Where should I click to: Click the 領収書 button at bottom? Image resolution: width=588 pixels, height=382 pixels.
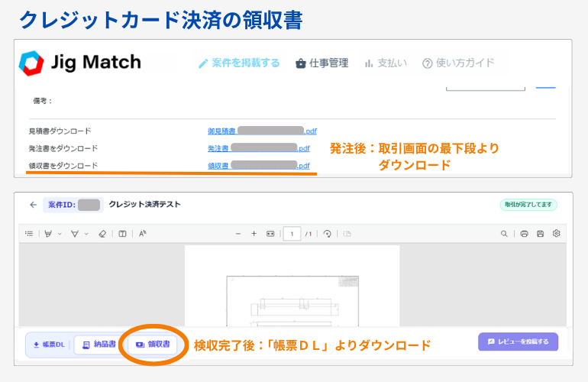tap(153, 345)
